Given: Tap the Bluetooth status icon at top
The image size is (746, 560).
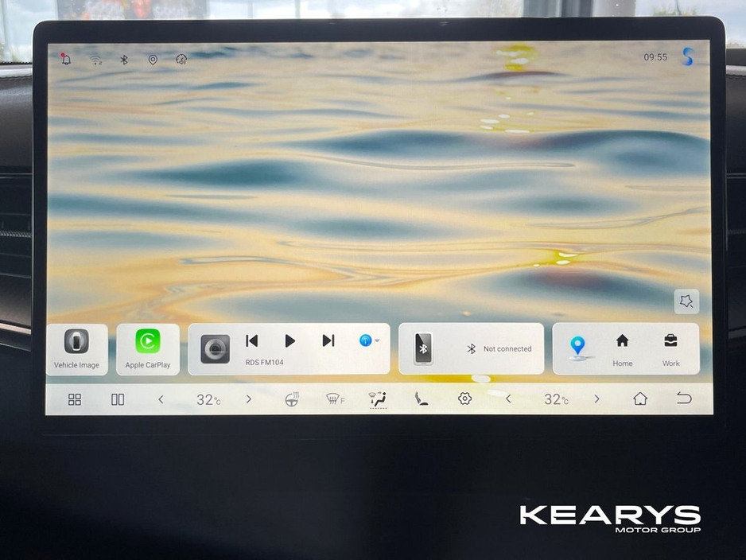Looking at the screenshot, I should tap(123, 60).
